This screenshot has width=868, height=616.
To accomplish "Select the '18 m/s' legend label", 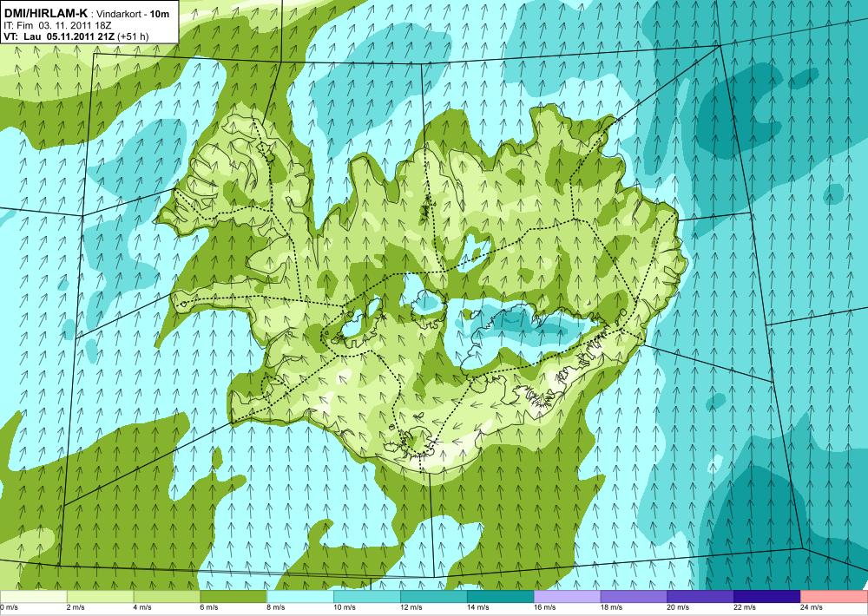I will click(611, 607).
